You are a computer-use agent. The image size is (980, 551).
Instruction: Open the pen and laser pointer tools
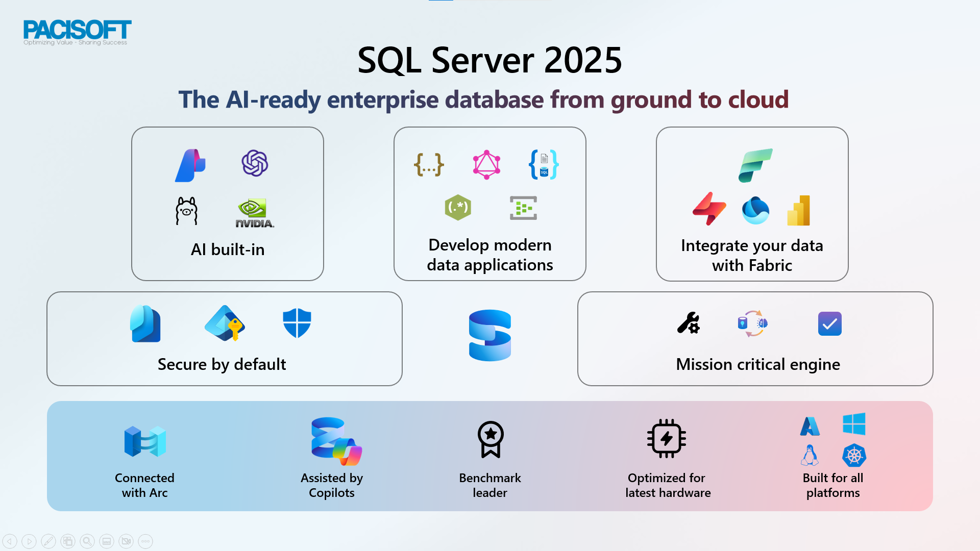(x=48, y=541)
